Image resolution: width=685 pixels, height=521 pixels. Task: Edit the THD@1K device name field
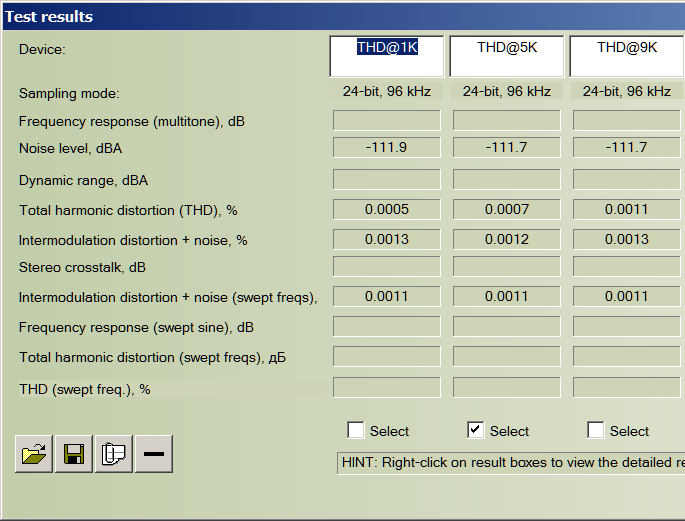[x=387, y=56]
